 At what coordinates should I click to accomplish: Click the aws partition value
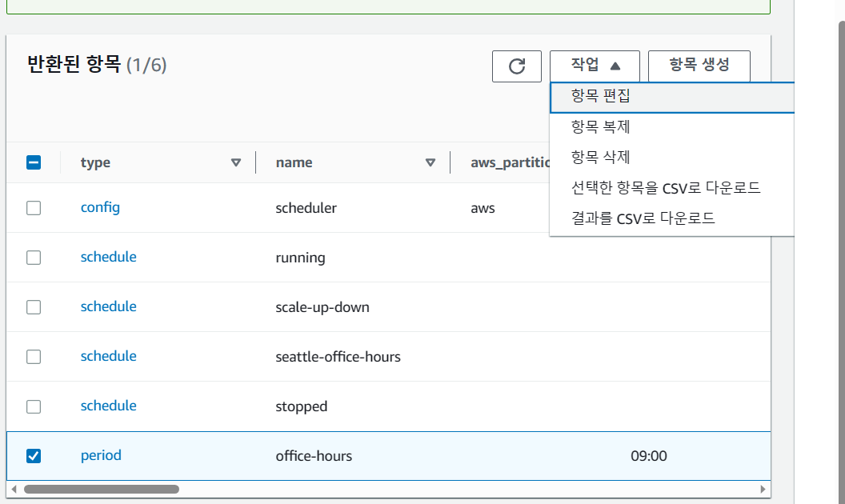pyautogui.click(x=483, y=208)
